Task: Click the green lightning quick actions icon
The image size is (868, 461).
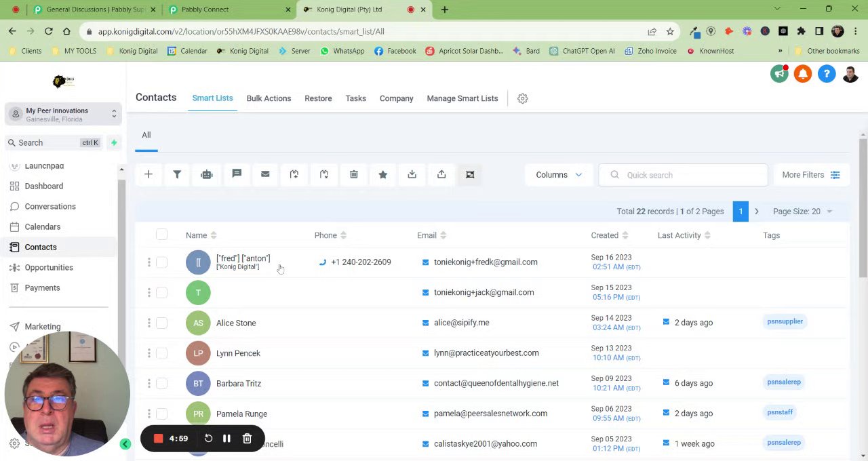Action: [x=114, y=142]
